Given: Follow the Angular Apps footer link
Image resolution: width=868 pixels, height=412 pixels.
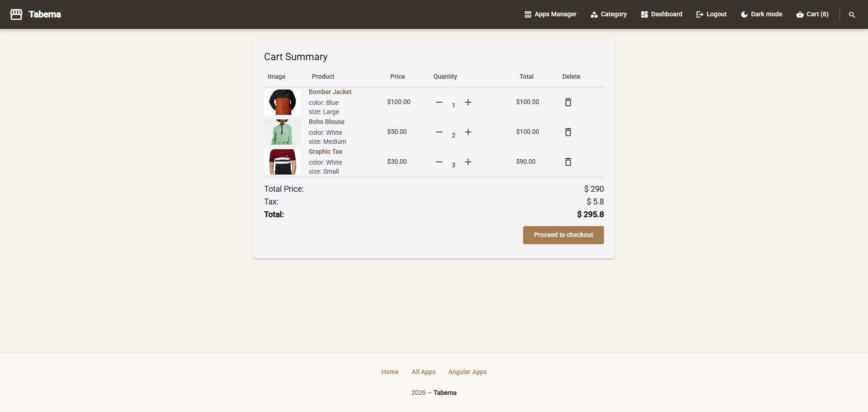Looking at the screenshot, I should click(x=467, y=372).
